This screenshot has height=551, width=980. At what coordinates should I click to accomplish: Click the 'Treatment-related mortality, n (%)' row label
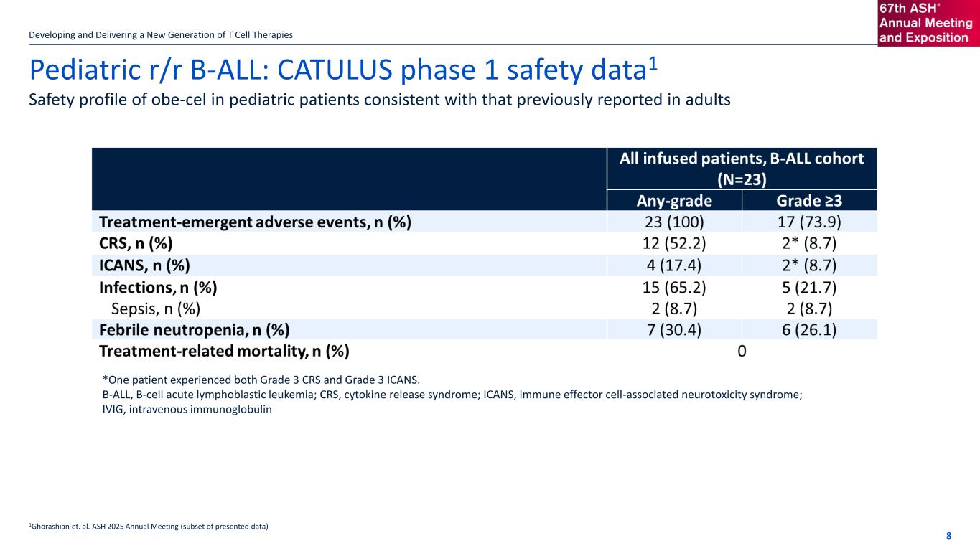224,351
